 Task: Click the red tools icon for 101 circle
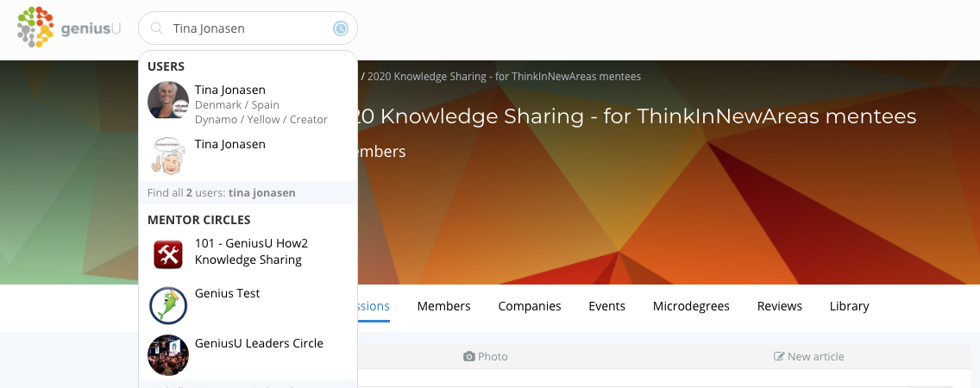[168, 253]
